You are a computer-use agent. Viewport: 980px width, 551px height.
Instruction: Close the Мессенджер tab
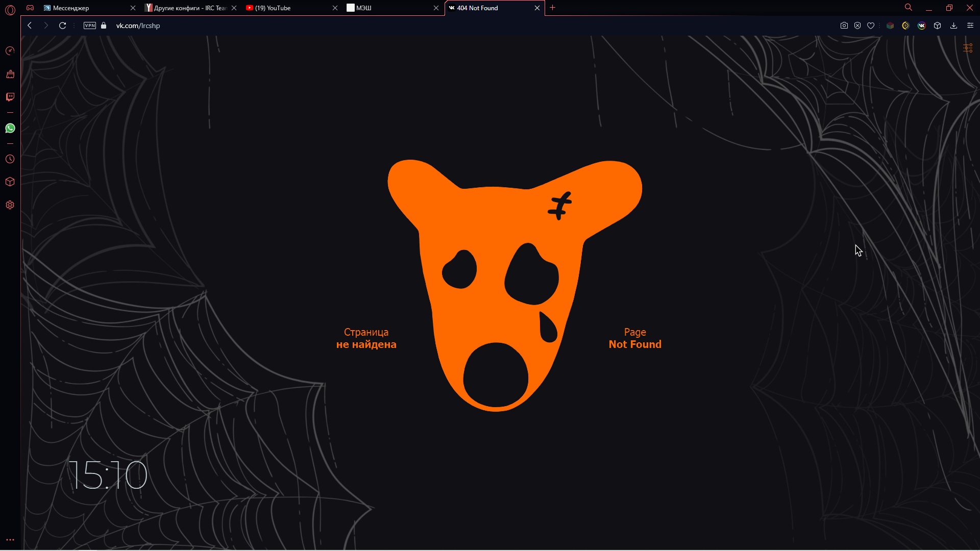point(133,8)
